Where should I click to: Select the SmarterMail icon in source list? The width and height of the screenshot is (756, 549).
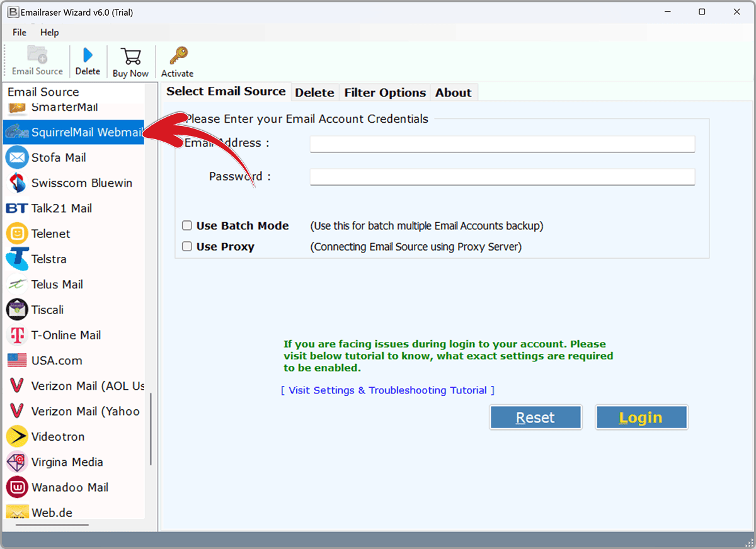tap(17, 108)
